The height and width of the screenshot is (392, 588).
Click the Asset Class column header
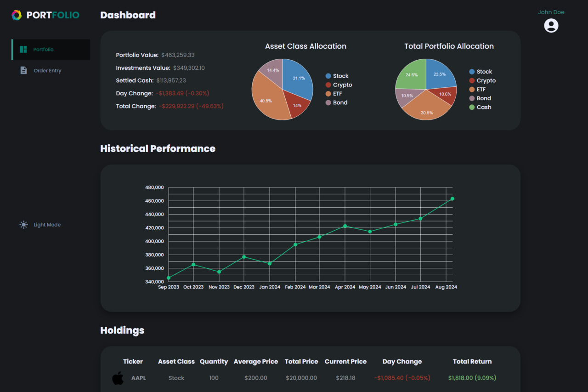click(x=176, y=361)
